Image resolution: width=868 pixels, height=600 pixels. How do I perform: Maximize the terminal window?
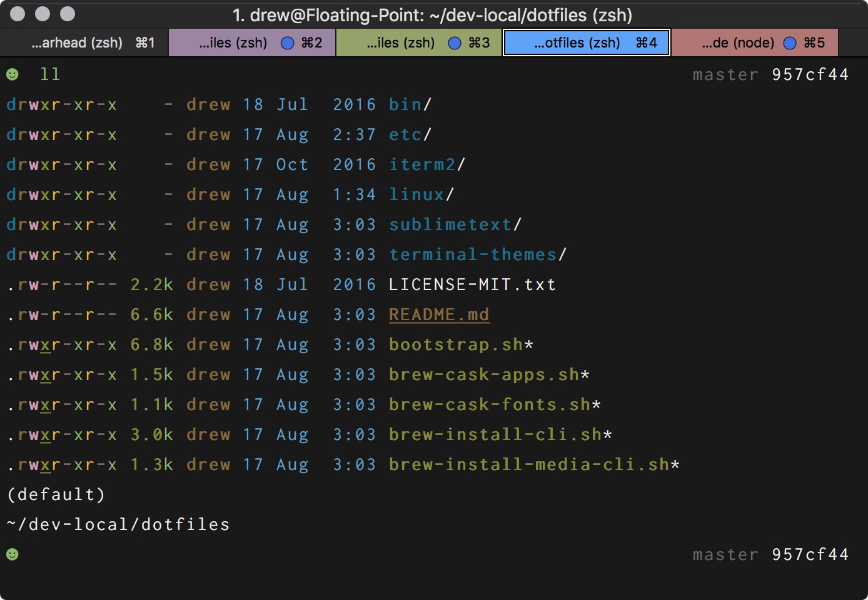click(68, 14)
